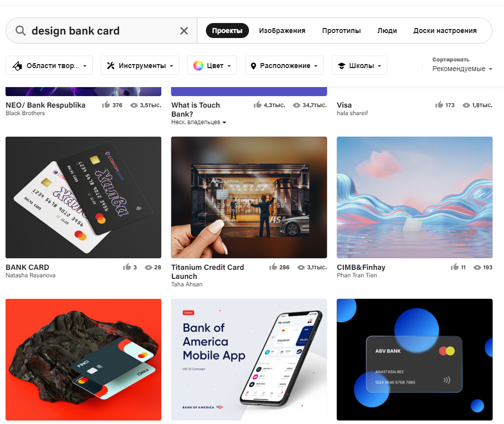Open author Natasha Rayanova's profile
The height and width of the screenshot is (424, 504).
31,275
